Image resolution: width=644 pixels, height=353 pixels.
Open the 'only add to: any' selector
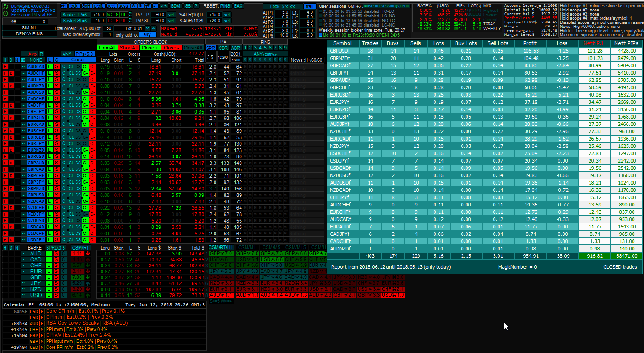(147, 34)
